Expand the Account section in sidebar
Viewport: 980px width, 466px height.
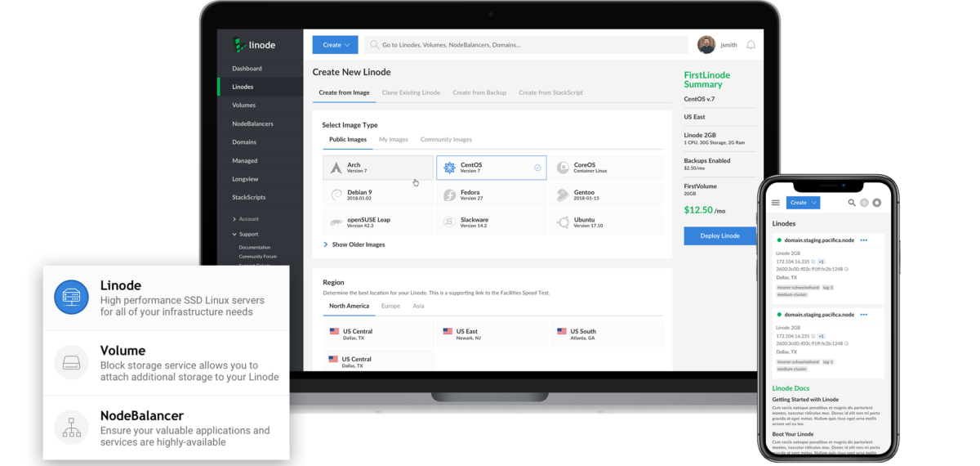[246, 219]
